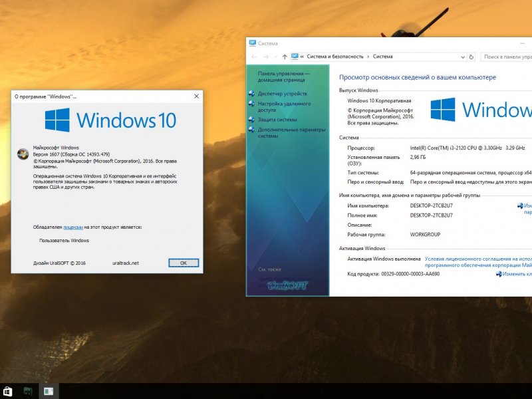
Task: Select 'Система и безопасность' breadcrumb
Action: click(335, 57)
